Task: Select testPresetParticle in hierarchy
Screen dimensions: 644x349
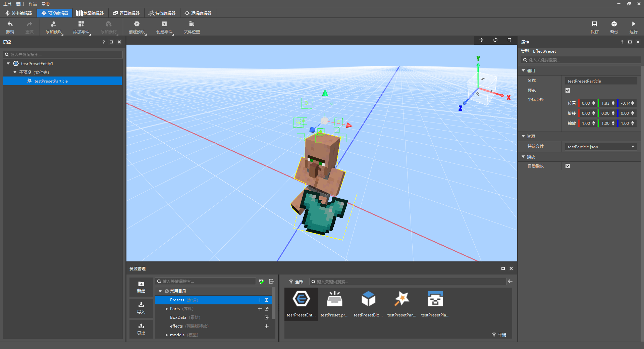Action: [62, 81]
